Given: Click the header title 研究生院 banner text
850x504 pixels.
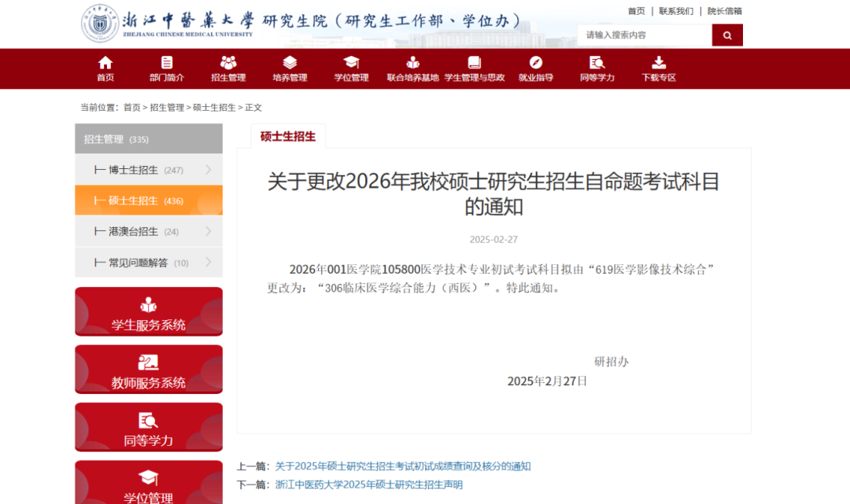Looking at the screenshot, I should pos(391,20).
